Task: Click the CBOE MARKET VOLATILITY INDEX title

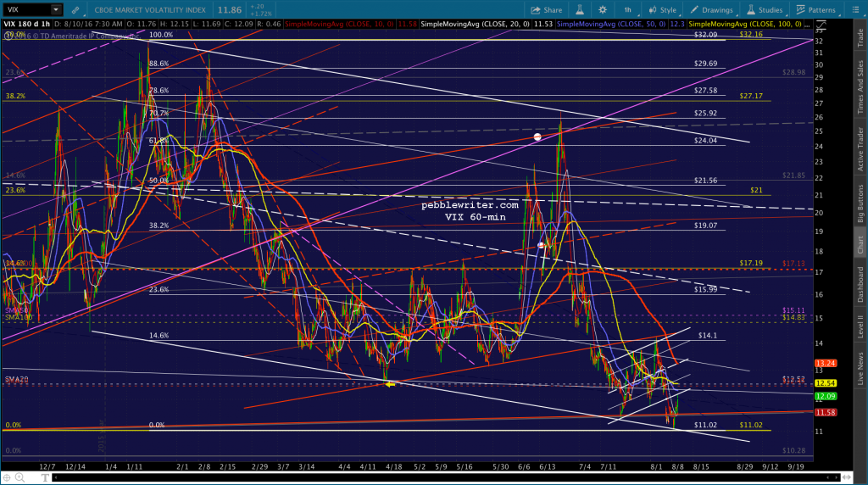Action: (150, 10)
